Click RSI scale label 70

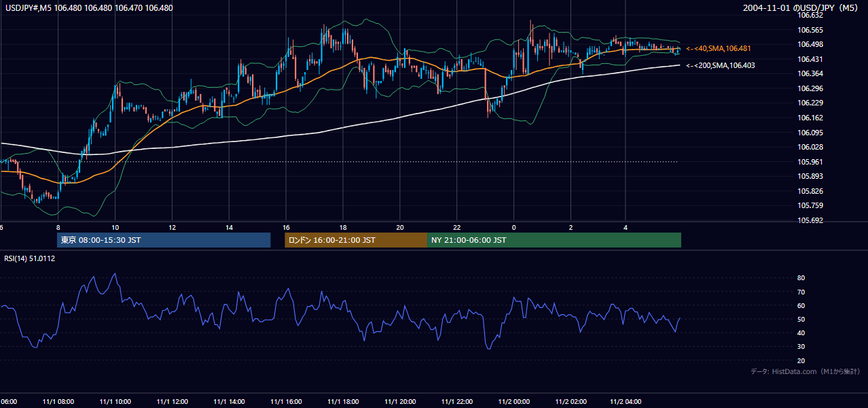pos(801,292)
